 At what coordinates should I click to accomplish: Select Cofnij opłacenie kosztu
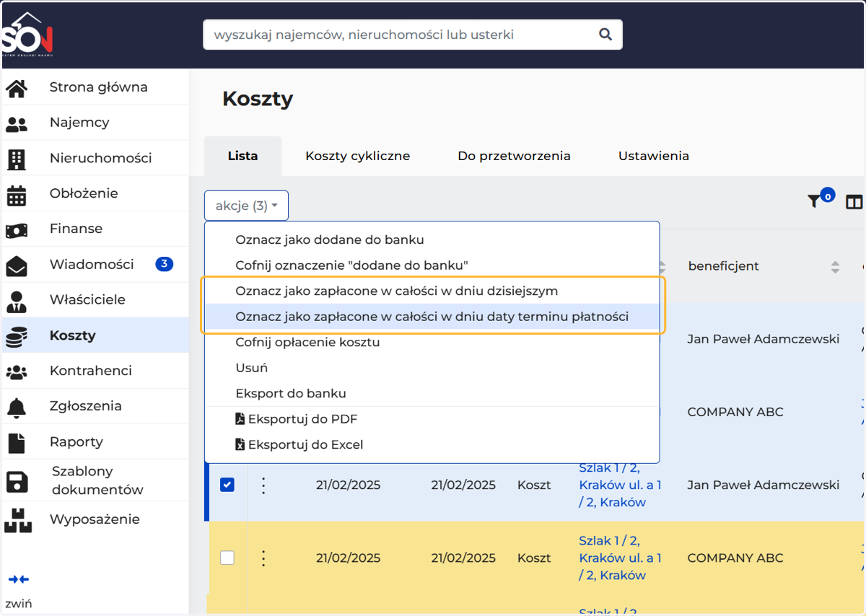(x=432, y=342)
